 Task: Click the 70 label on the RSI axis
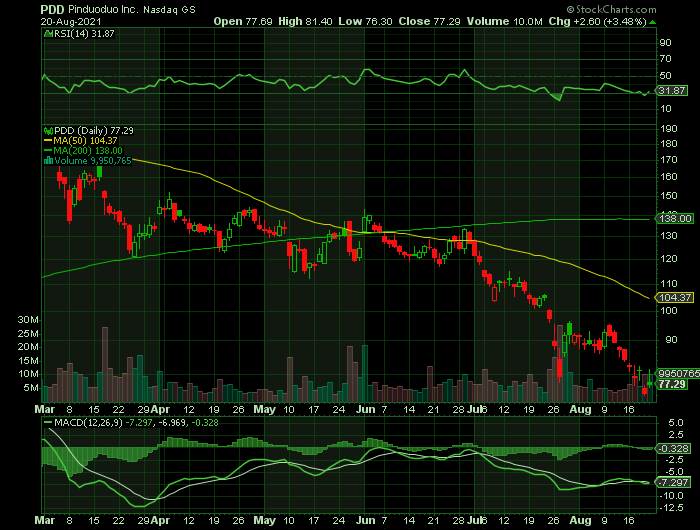(666, 59)
